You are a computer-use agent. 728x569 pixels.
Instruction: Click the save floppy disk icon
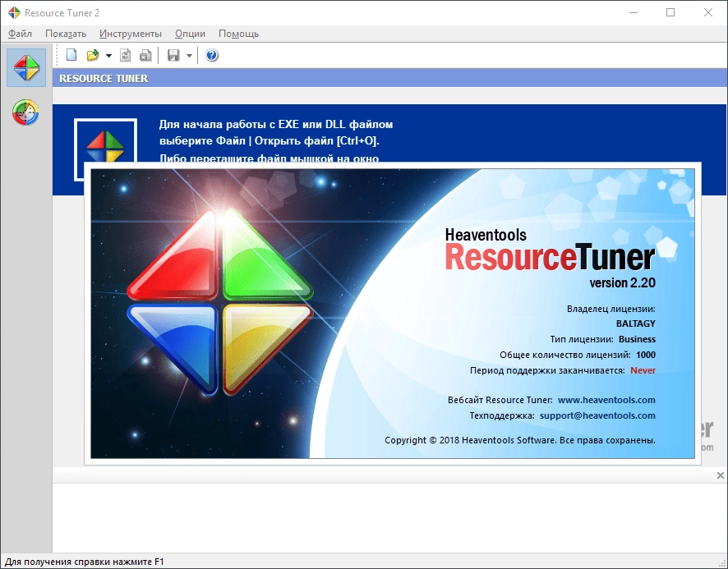(x=173, y=55)
